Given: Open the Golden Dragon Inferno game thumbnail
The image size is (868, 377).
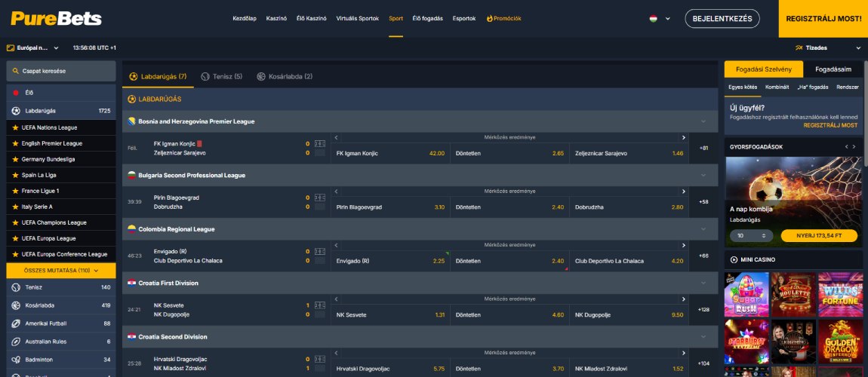Looking at the screenshot, I should tap(840, 342).
